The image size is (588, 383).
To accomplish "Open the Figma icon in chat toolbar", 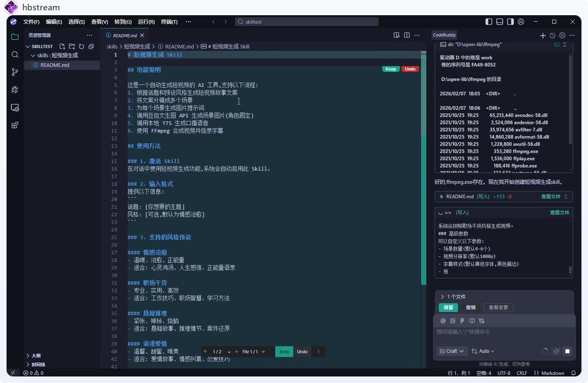I will 462,321.
